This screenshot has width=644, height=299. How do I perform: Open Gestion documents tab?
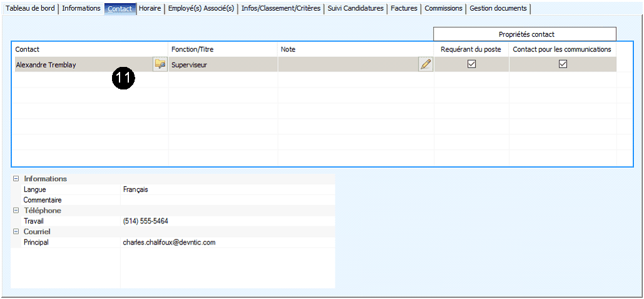pyautogui.click(x=498, y=9)
